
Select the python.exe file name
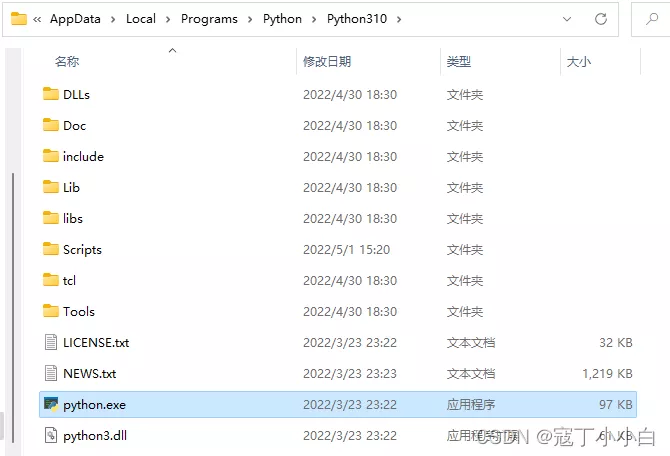[94, 405]
